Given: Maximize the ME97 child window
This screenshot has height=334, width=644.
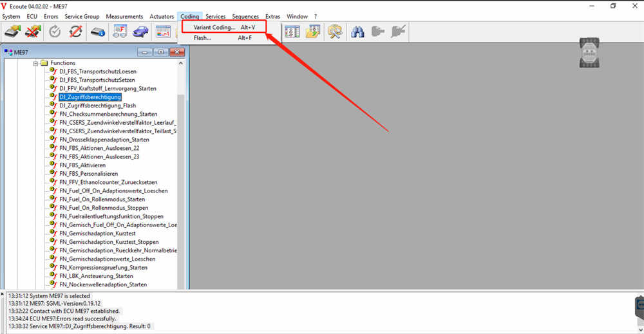Looking at the screenshot, I should [x=160, y=52].
